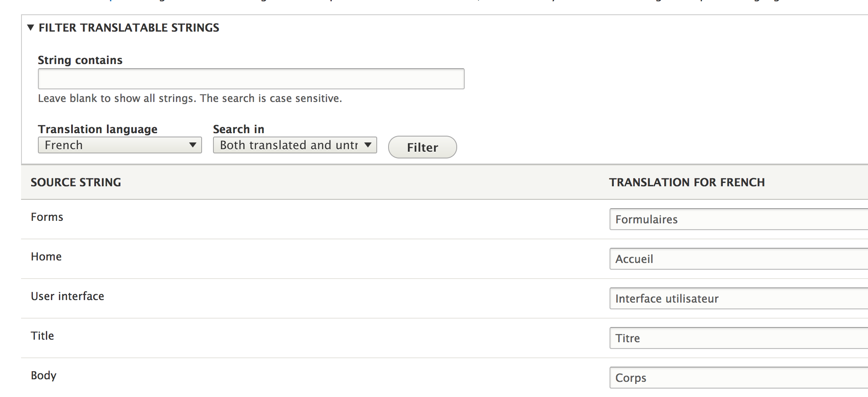Select the Titre translation field
Viewport: 868px width, 397px height.
[738, 338]
